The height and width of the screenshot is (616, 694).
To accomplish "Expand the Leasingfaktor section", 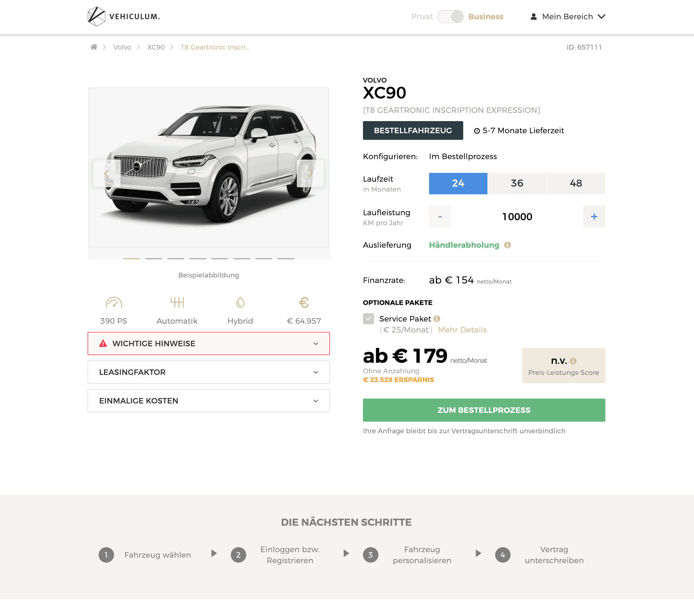I will (208, 372).
